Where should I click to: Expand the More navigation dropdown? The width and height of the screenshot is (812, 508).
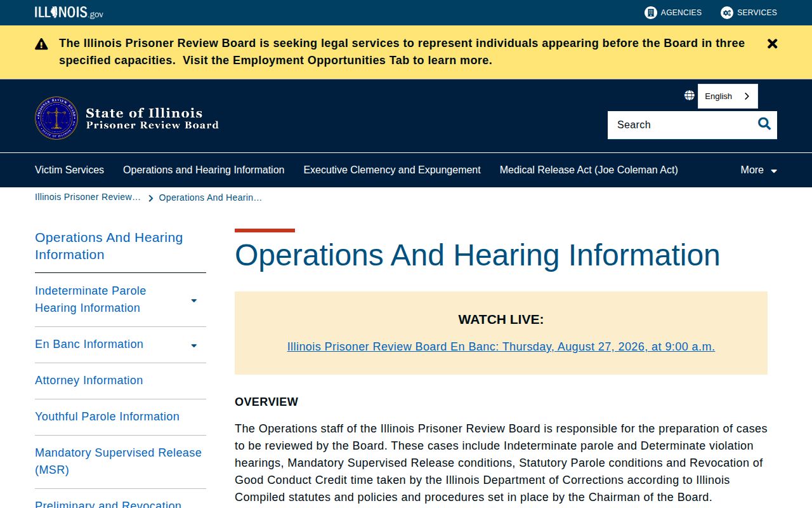point(759,170)
